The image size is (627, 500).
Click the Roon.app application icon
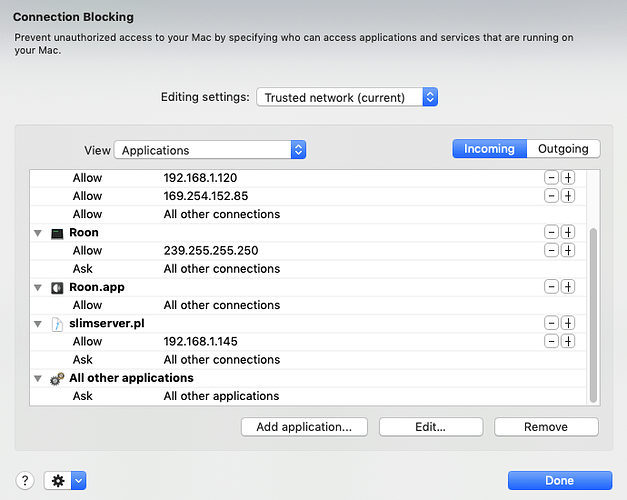click(57, 288)
